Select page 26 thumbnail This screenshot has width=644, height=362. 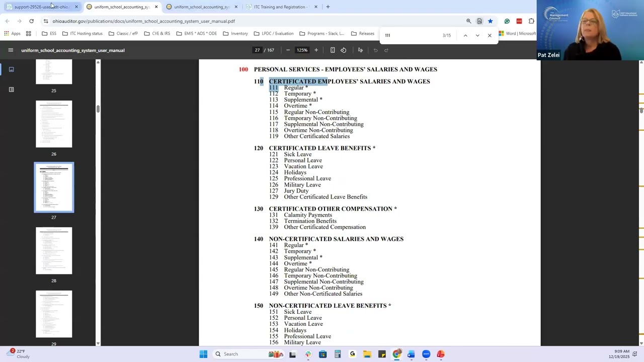tap(54, 124)
